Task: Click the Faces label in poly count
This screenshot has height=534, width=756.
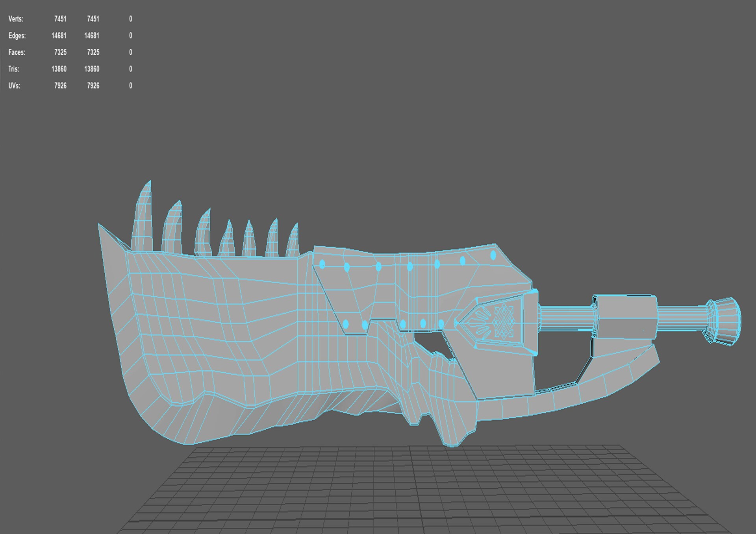Action: (17, 52)
